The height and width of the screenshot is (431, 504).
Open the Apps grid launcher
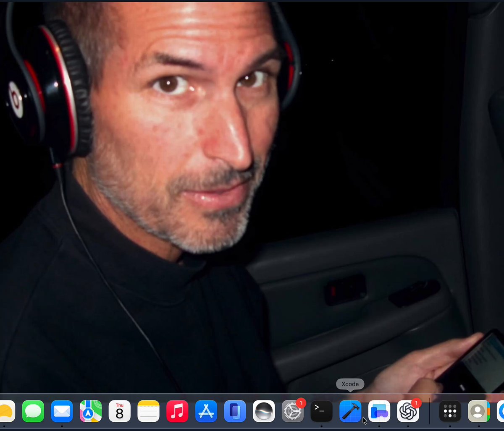[450, 411]
